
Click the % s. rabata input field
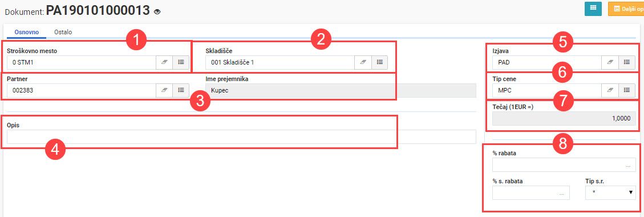tap(531, 192)
